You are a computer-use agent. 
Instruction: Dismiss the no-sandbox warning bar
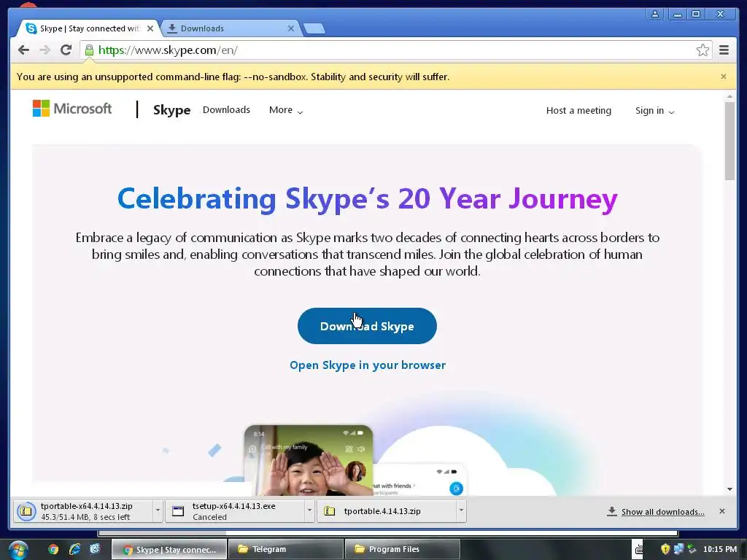pos(723,77)
